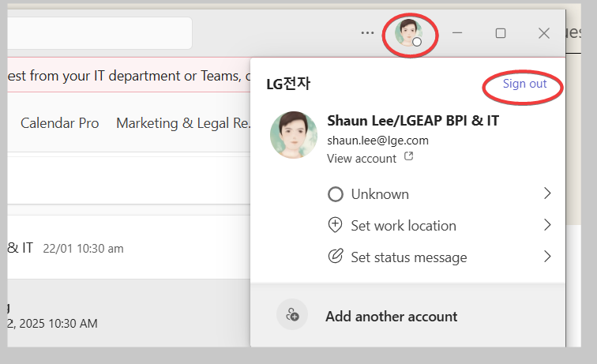
Task: Close the Teams window
Action: (x=544, y=33)
